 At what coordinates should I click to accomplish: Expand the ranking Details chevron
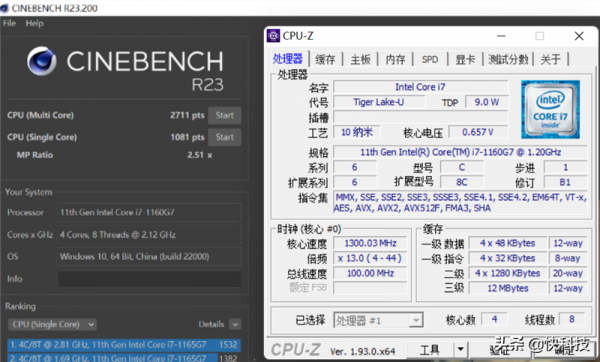pyautogui.click(x=235, y=324)
